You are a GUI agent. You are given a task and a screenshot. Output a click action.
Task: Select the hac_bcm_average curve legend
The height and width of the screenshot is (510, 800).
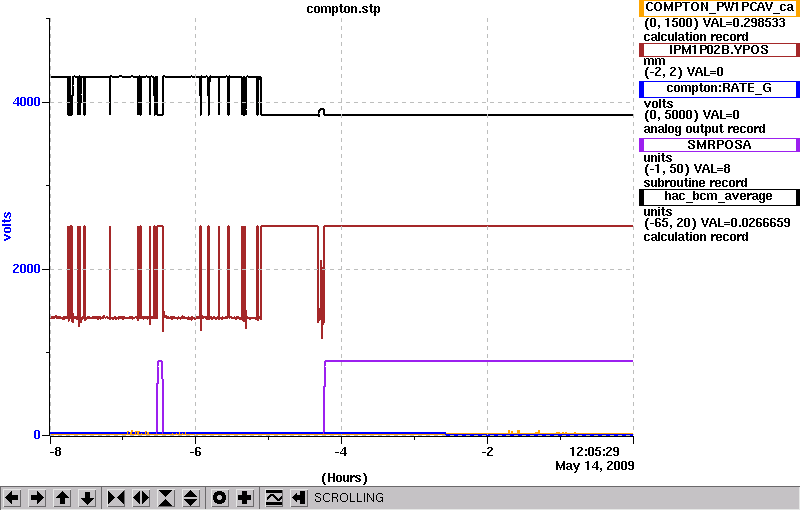coord(719,197)
